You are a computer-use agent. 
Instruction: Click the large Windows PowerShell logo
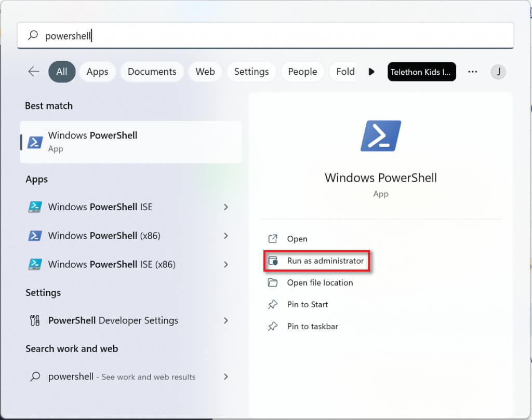[381, 136]
